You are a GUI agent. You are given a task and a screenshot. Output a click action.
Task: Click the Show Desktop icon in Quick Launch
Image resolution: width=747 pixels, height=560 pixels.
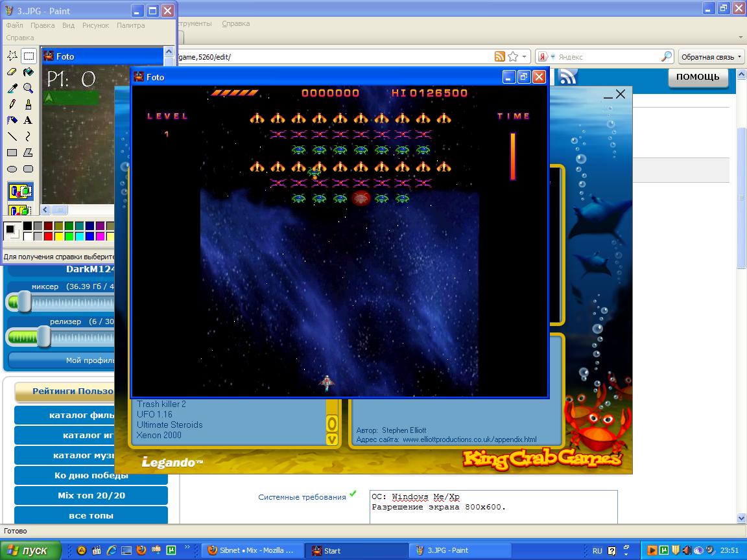click(126, 550)
